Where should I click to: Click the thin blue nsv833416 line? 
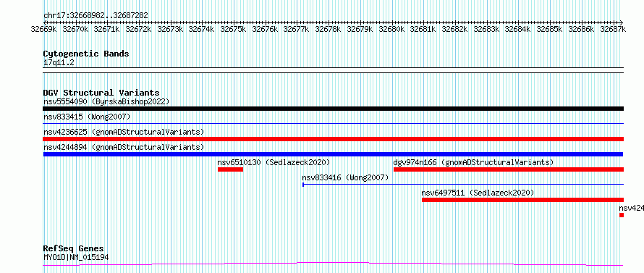(463, 185)
